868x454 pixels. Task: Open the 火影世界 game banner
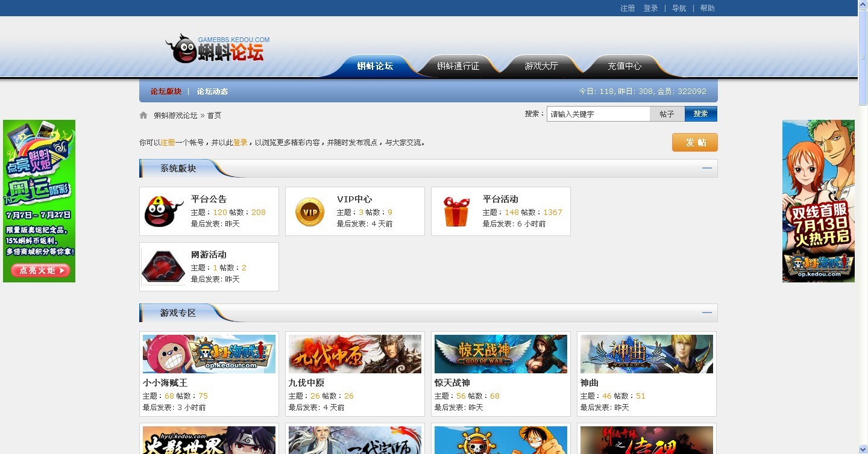(209, 440)
